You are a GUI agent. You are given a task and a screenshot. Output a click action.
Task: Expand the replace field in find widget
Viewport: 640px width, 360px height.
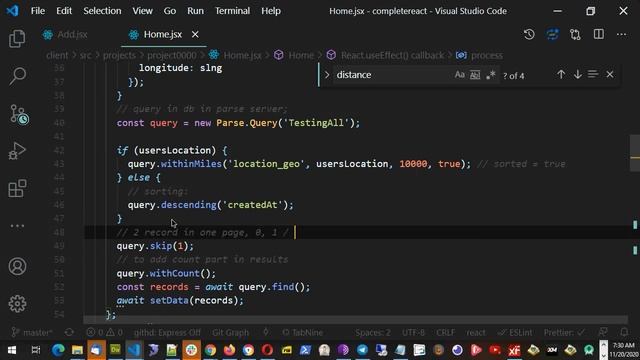327,75
